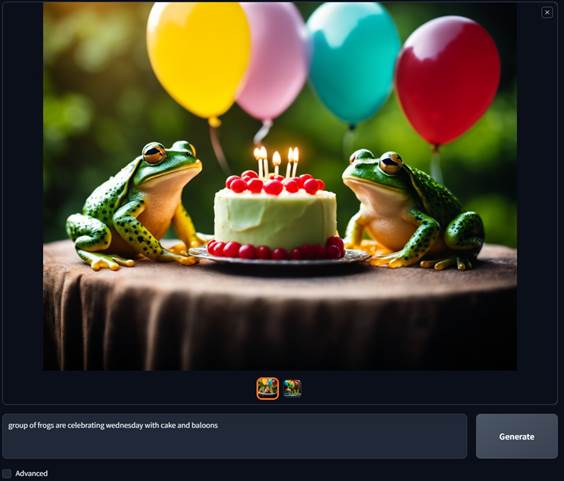Close the image preview with the X icon
Viewport: 564px width, 481px height.
(x=547, y=13)
